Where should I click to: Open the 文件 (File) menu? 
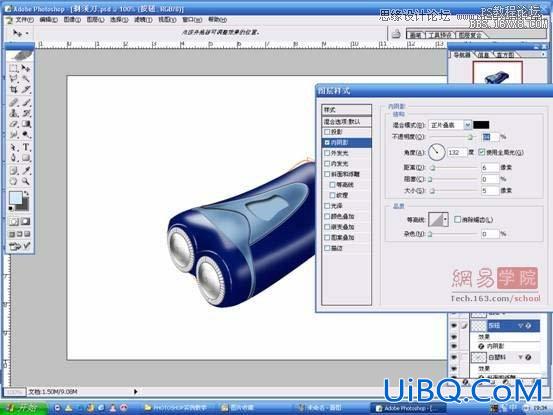point(24,20)
